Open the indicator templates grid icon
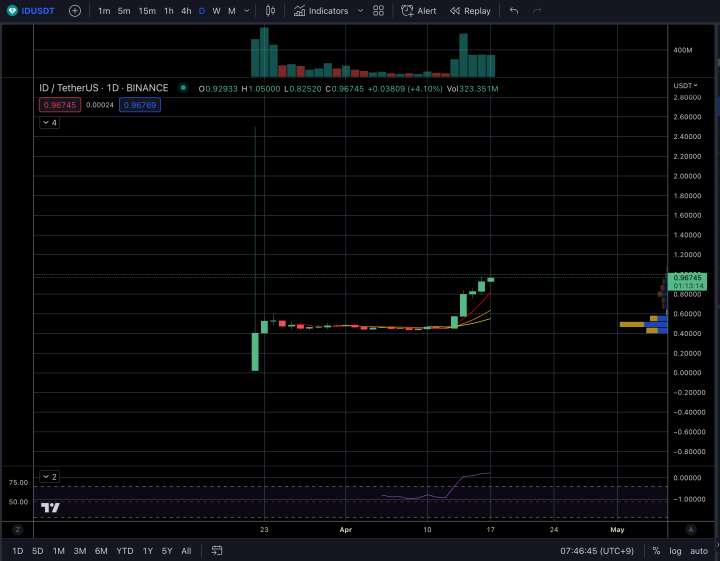Viewport: 720px width, 561px height. (378, 11)
